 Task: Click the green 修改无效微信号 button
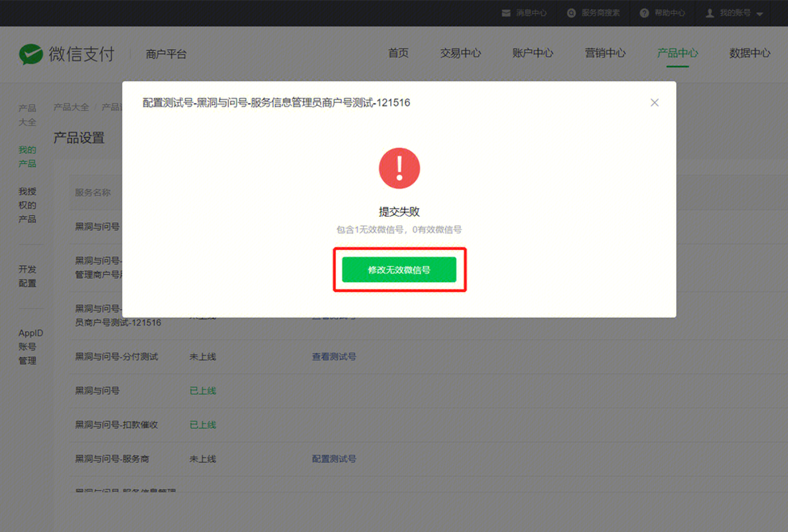[399, 269]
